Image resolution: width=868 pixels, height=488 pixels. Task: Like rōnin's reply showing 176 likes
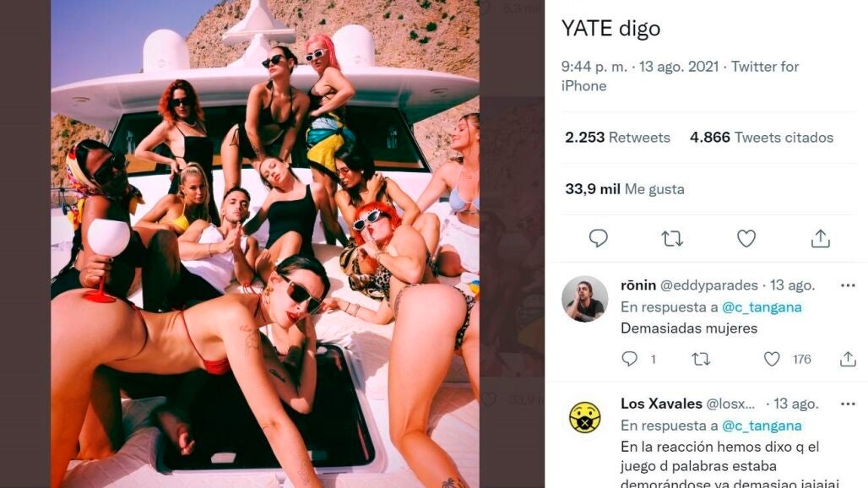(x=772, y=359)
